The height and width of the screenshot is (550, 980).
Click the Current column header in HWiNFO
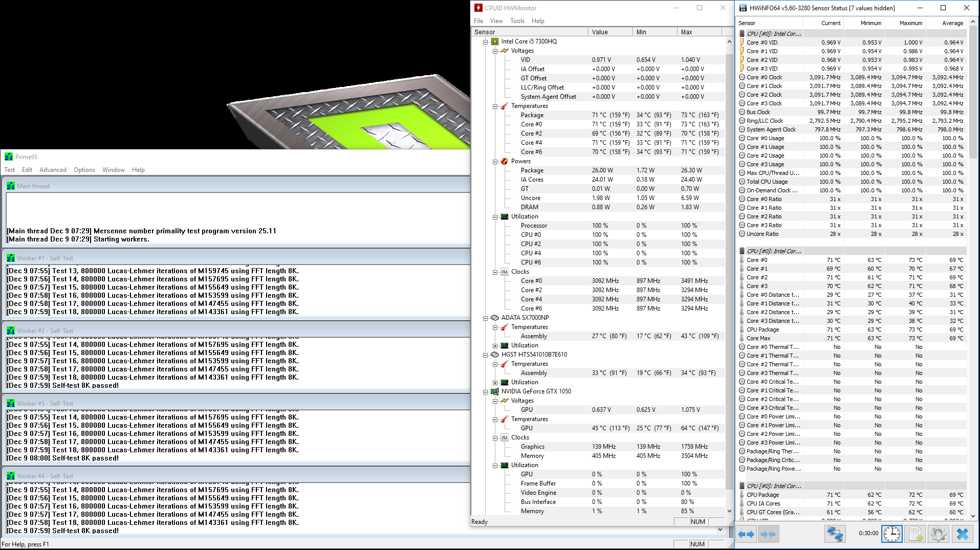pos(823,23)
